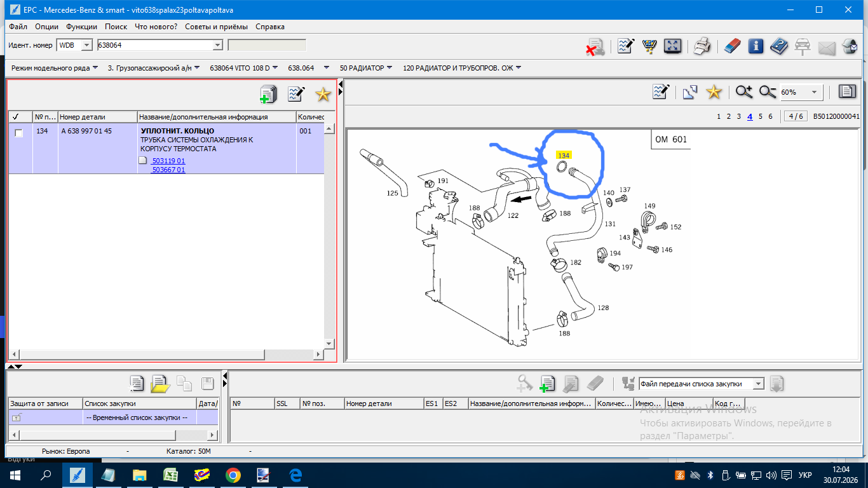Add parts to shopping list icon
868x488 pixels.
269,94
